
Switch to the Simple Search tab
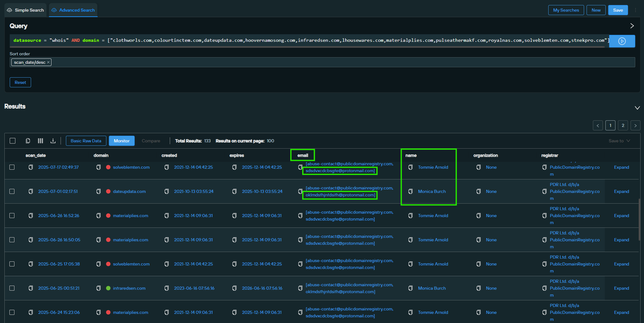tap(26, 10)
